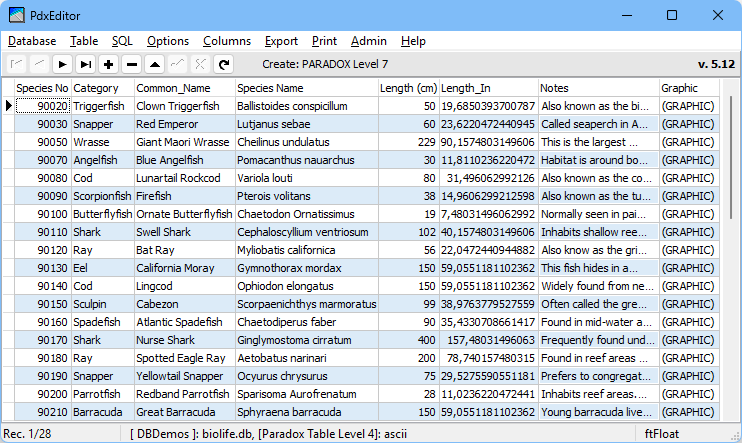Go to the first record in navigator

click(17, 64)
